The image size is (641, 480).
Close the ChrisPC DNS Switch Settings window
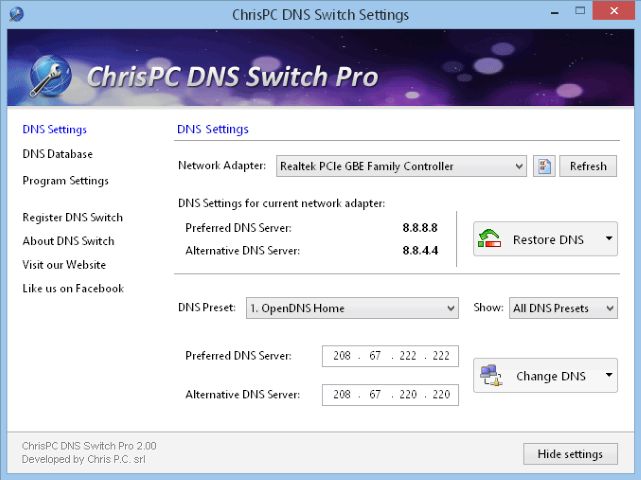pyautogui.click(x=614, y=11)
